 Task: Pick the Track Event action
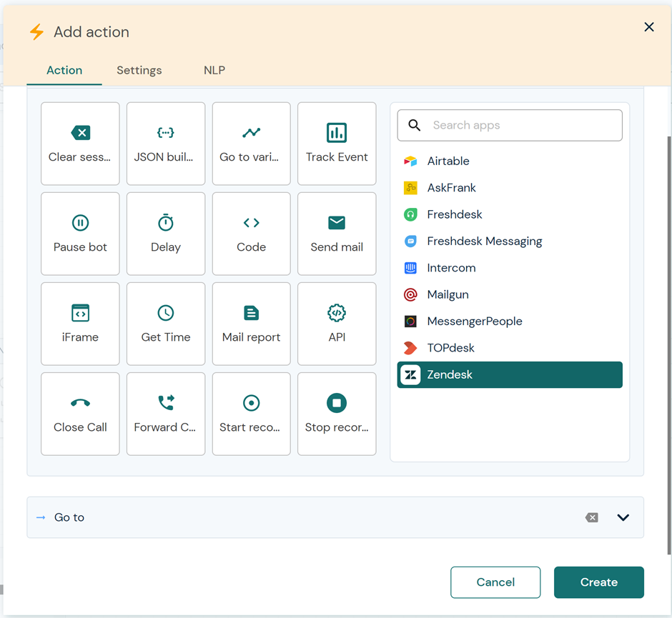click(x=337, y=144)
